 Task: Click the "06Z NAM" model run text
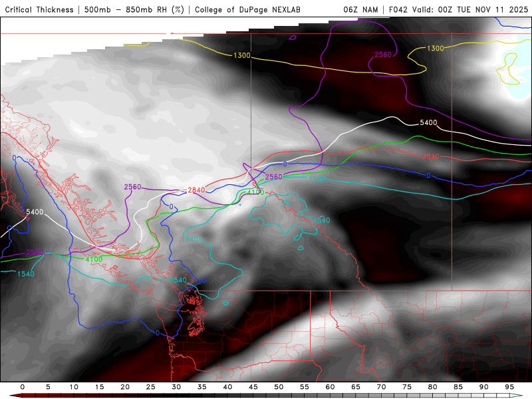(360, 9)
